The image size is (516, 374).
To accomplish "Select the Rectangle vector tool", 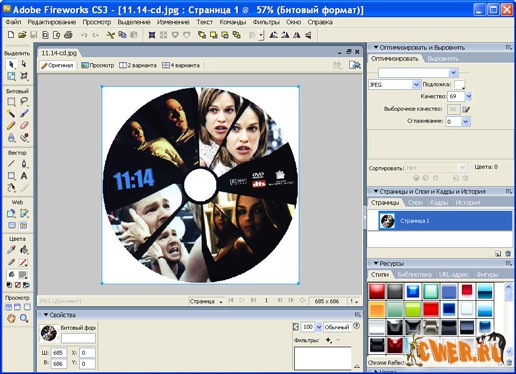I will point(11,176).
